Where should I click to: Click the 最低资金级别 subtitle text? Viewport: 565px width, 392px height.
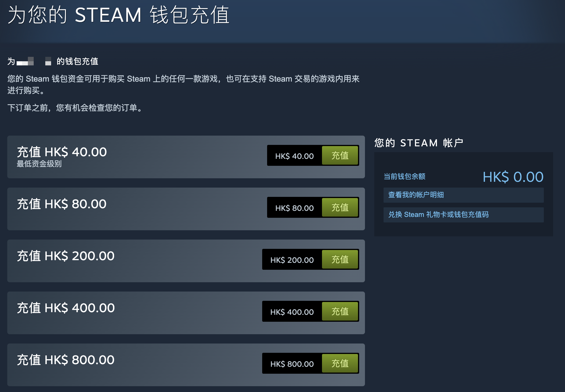click(x=39, y=164)
